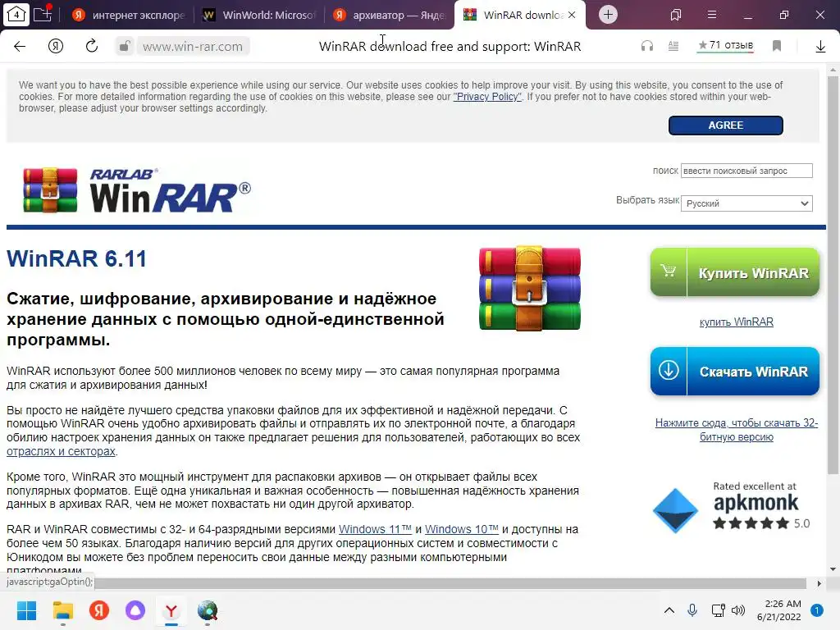Open the browser hamburger menu

[712, 15]
